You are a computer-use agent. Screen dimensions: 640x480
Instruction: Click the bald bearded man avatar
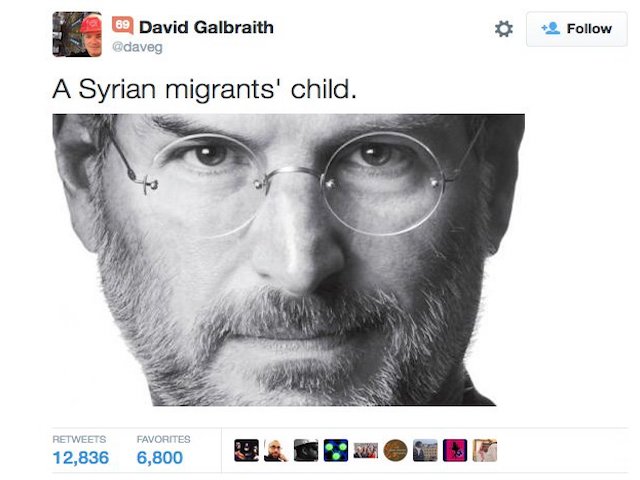tap(276, 450)
